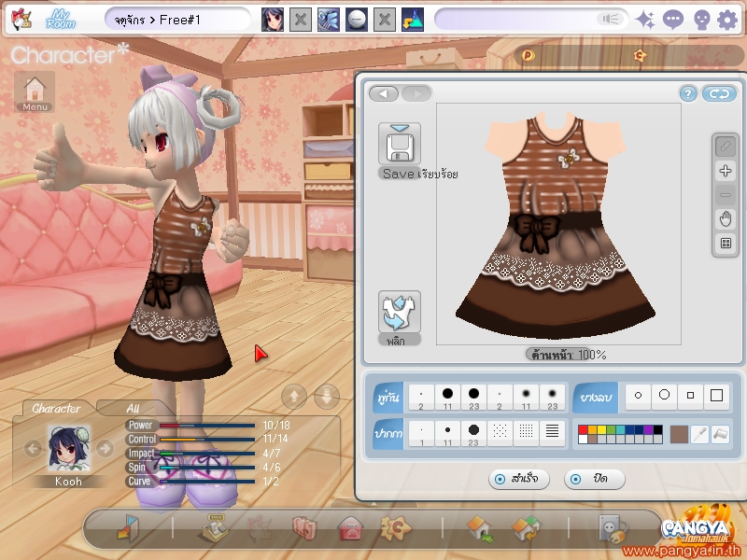Viewport: 747px width, 560px height.
Task: Click the exit door icon in bottom bar
Action: coord(128,528)
